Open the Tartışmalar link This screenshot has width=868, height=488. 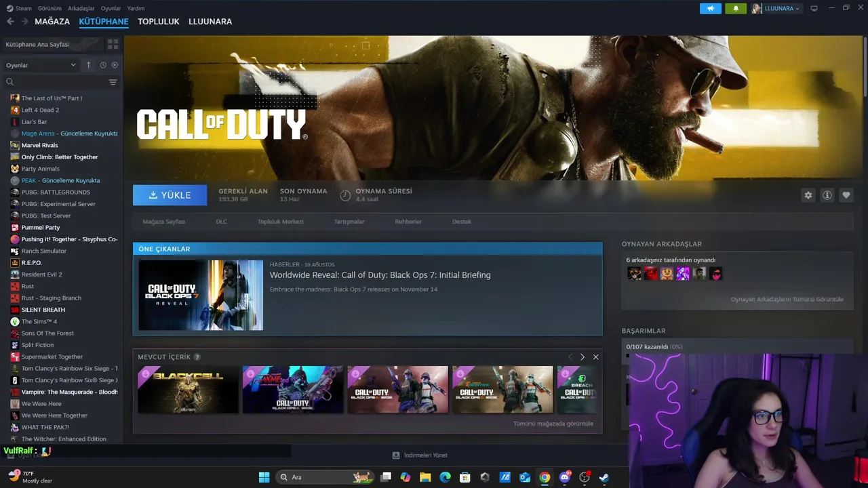tap(349, 222)
